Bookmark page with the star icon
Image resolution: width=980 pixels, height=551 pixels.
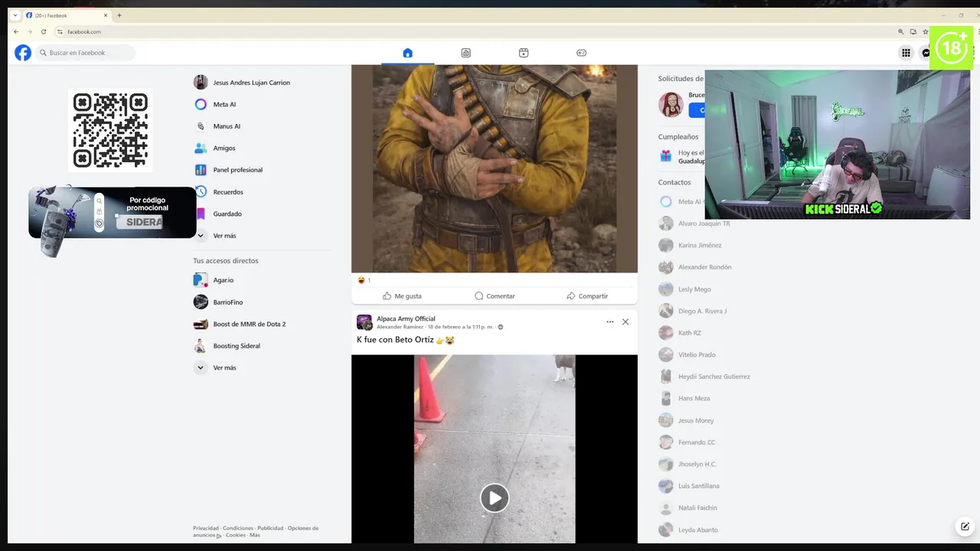[926, 31]
